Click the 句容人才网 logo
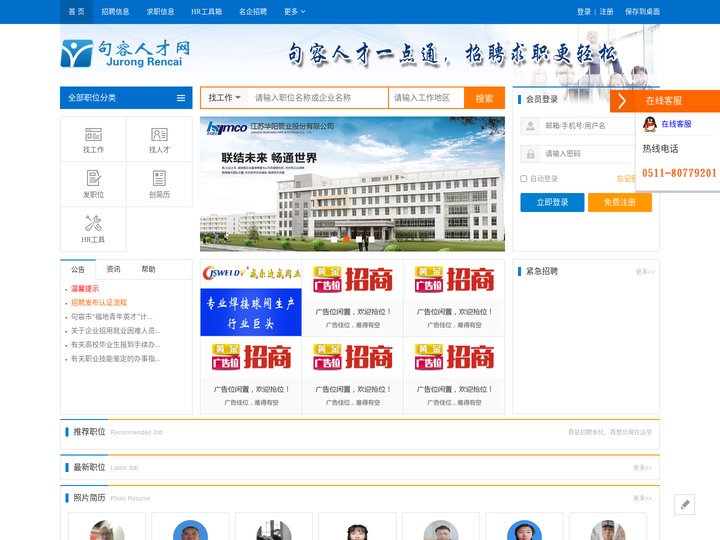 point(126,53)
